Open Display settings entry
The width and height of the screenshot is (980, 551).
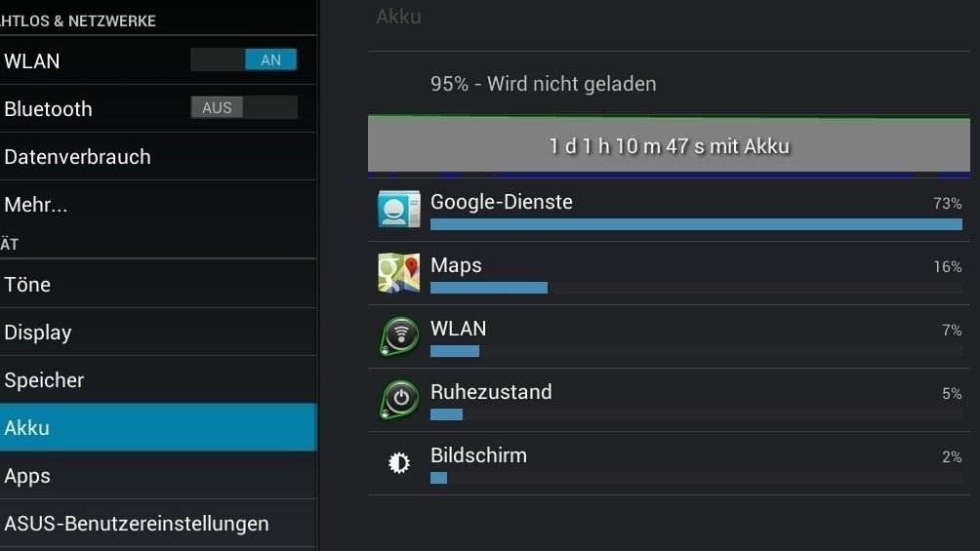[x=158, y=332]
